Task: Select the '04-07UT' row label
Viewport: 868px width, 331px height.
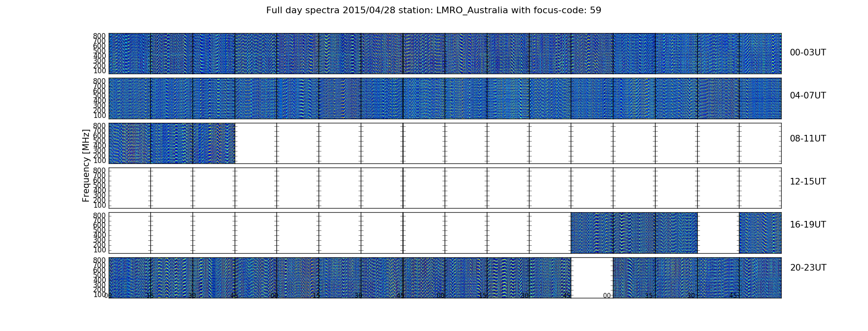Action: click(808, 96)
